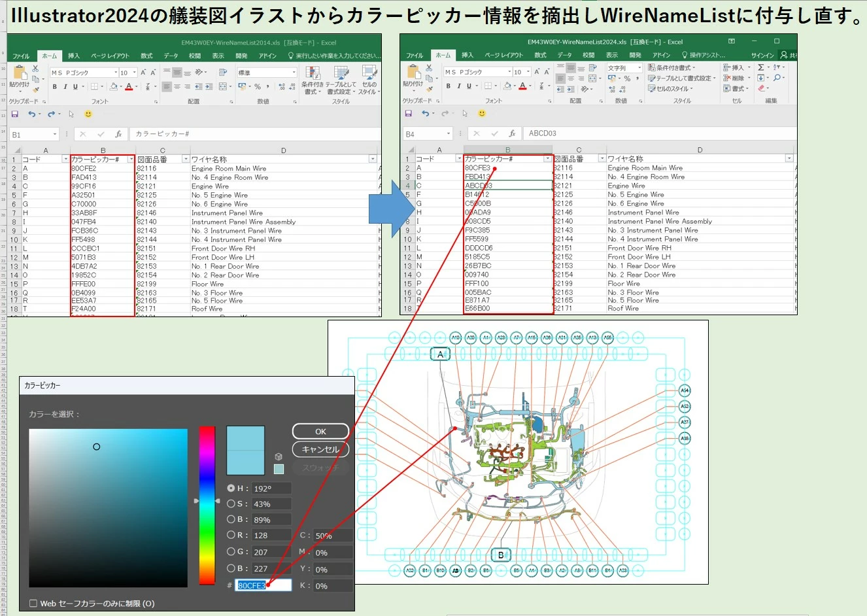Viewport: 867px width, 616px height.
Task: Click サインイン in the WireNameList2024 window
Action: (x=762, y=56)
